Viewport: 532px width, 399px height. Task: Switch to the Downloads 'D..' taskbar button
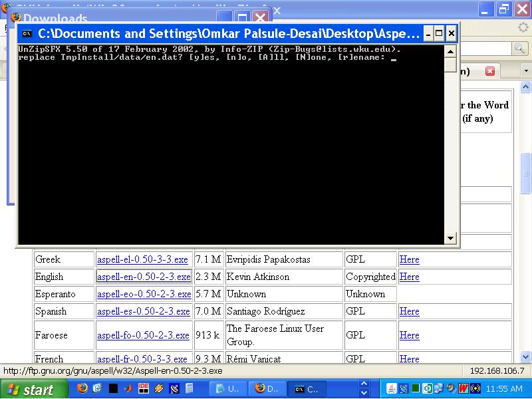267,389
